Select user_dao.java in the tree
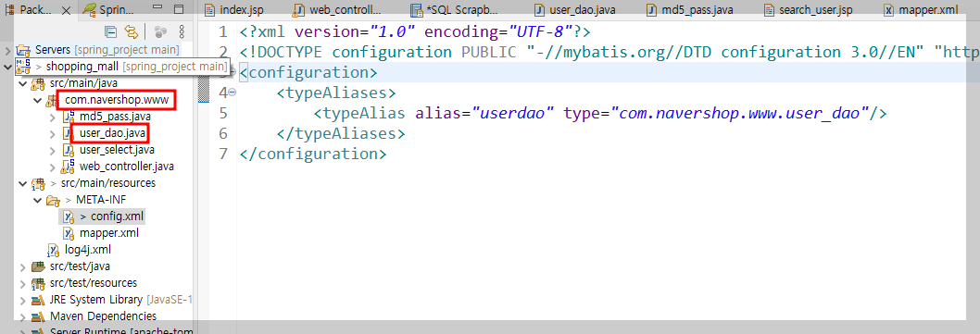The width and height of the screenshot is (980, 334). pyautogui.click(x=113, y=133)
